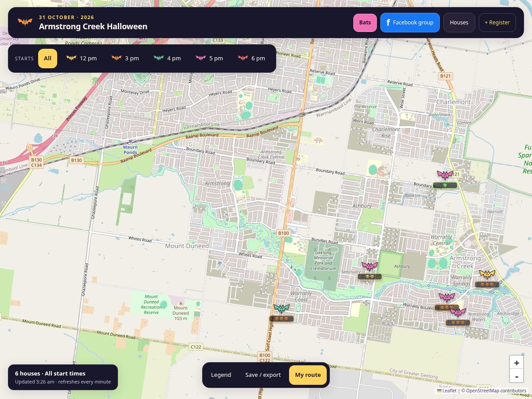Click the pumpkin rating badge under yellow bat
Viewport: 532px width, 399px height.
pos(487,285)
